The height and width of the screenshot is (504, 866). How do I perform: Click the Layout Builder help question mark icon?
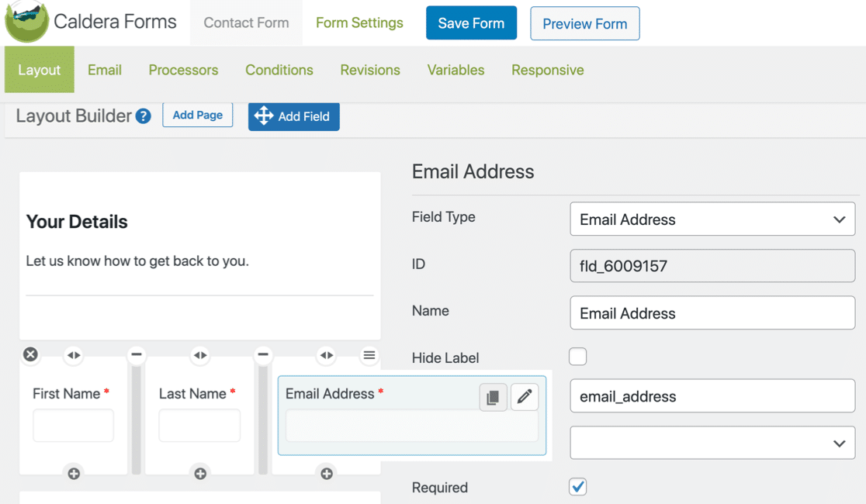point(143,116)
